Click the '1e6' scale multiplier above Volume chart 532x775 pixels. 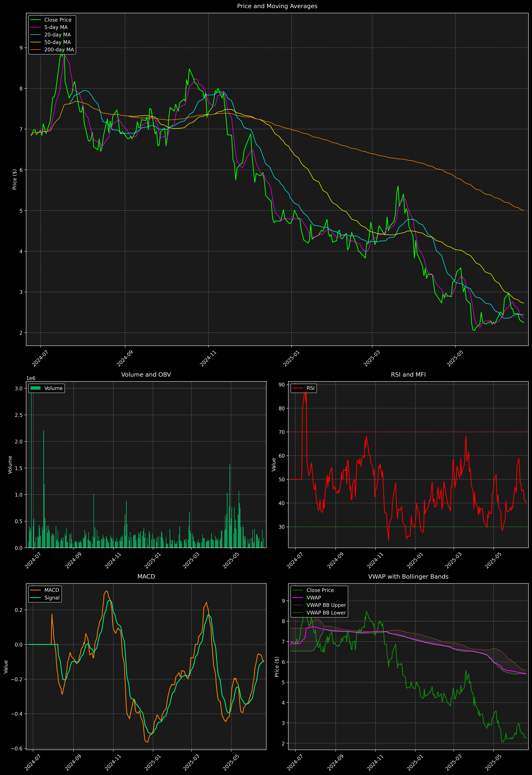click(31, 378)
